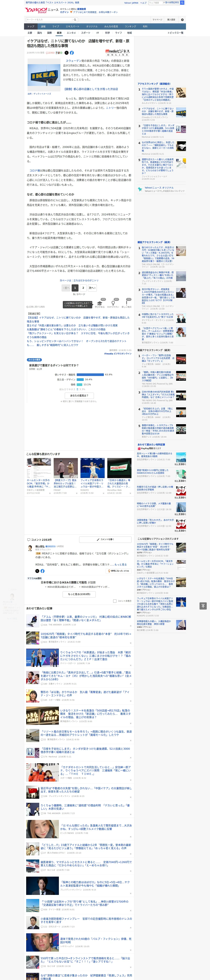Share expert comment on X
The height and width of the screenshot is (980, 210).
pos(37,571)
